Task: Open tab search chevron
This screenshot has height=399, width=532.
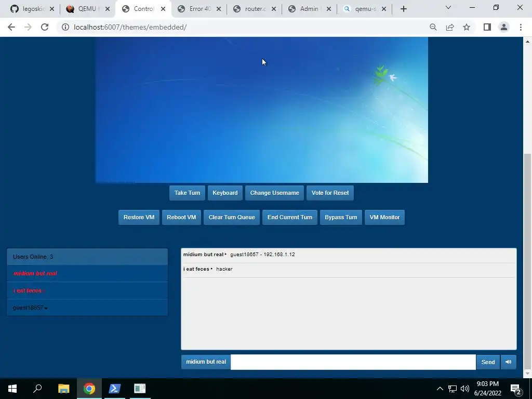Action: [x=448, y=7]
